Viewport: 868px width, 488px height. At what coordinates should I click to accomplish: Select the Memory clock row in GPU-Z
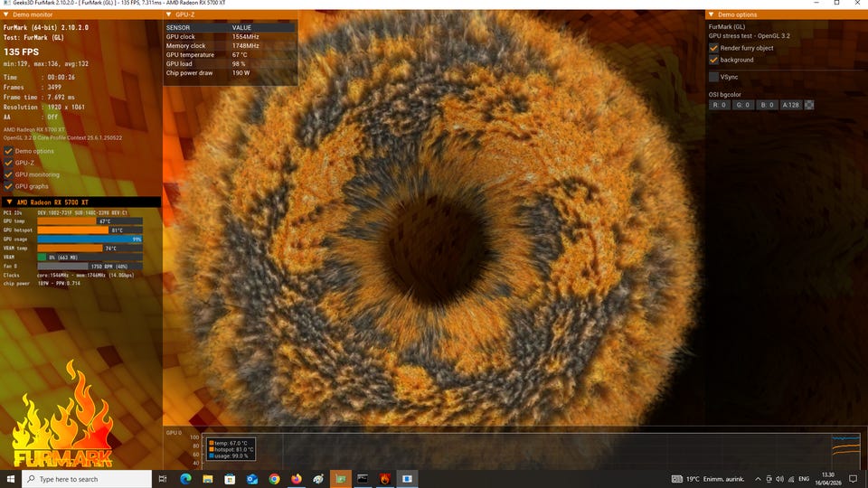click(x=231, y=45)
